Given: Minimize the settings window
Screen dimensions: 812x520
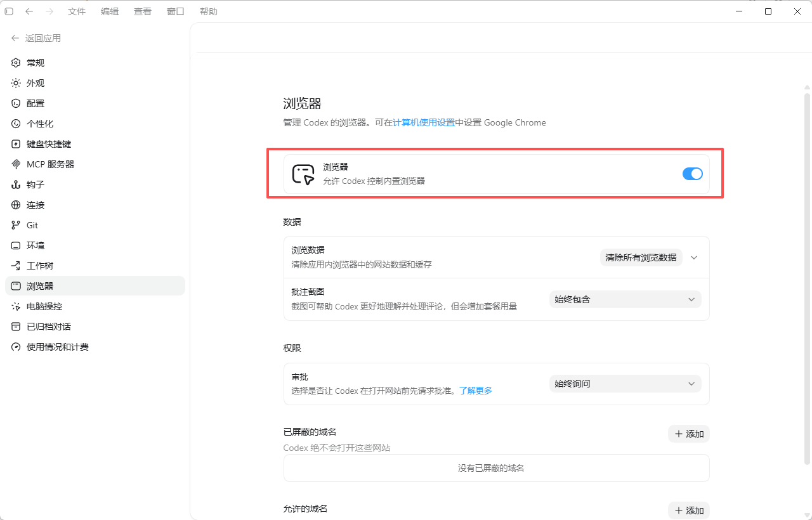Looking at the screenshot, I should pyautogui.click(x=739, y=11).
